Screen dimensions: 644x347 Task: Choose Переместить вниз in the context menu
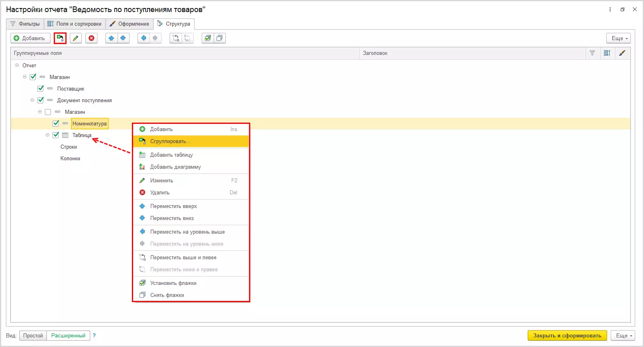click(191, 218)
